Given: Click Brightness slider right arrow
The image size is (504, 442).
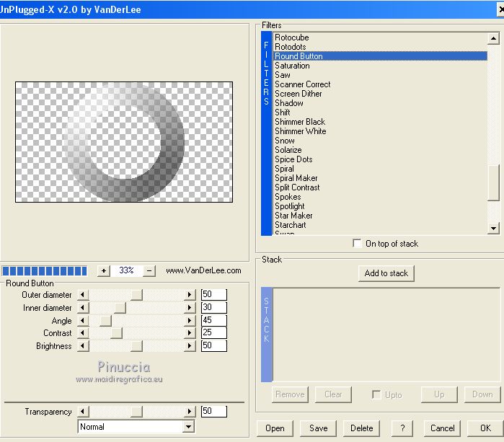Looking at the screenshot, I should coord(190,346).
